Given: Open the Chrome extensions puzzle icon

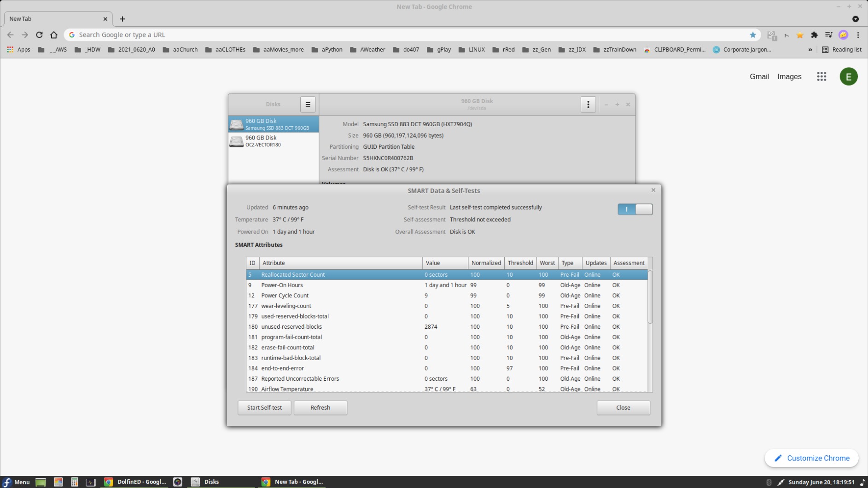Looking at the screenshot, I should (814, 35).
